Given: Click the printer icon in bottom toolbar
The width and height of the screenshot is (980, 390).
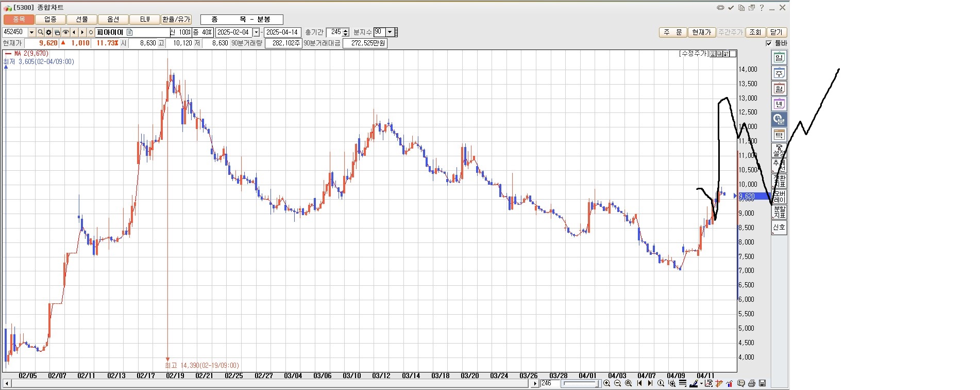Looking at the screenshot, I should point(752,383).
